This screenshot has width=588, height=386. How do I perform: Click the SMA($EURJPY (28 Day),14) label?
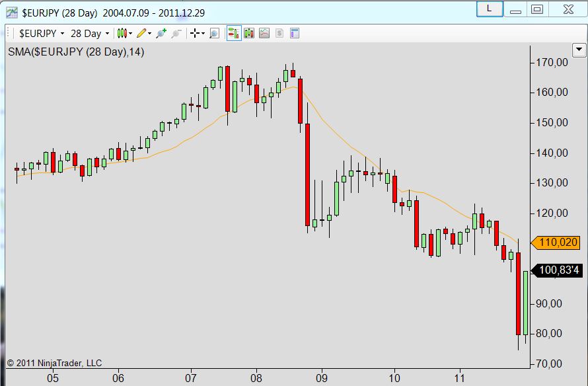click(76, 52)
